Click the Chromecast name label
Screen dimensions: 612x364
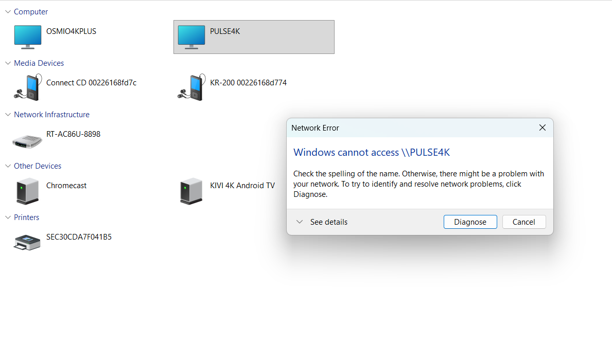tap(66, 186)
